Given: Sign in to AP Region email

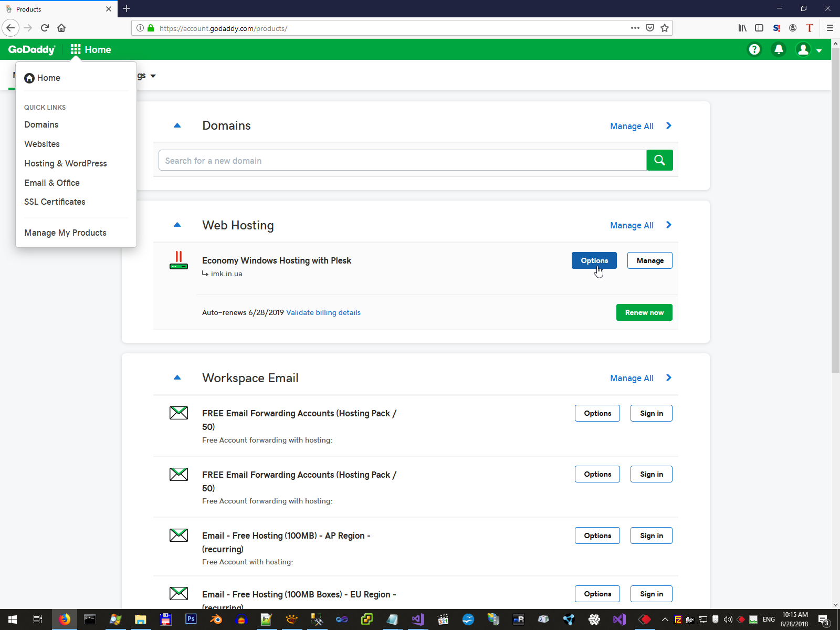Looking at the screenshot, I should click(x=652, y=535).
